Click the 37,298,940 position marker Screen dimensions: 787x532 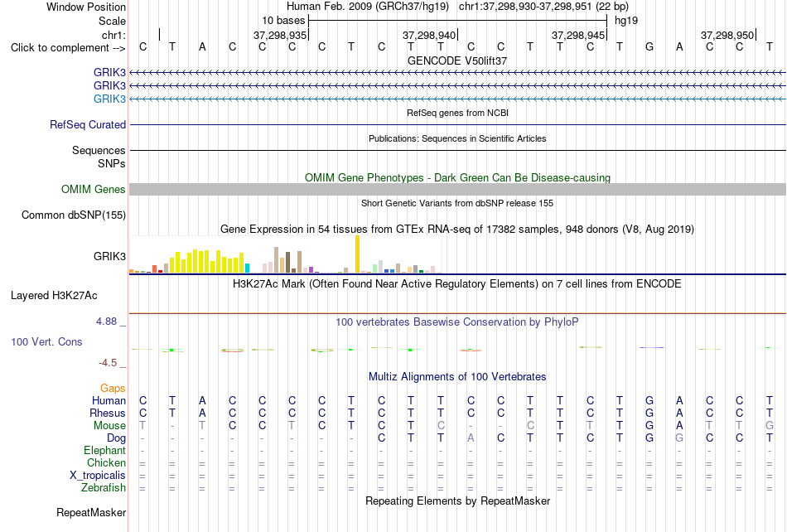coord(429,35)
